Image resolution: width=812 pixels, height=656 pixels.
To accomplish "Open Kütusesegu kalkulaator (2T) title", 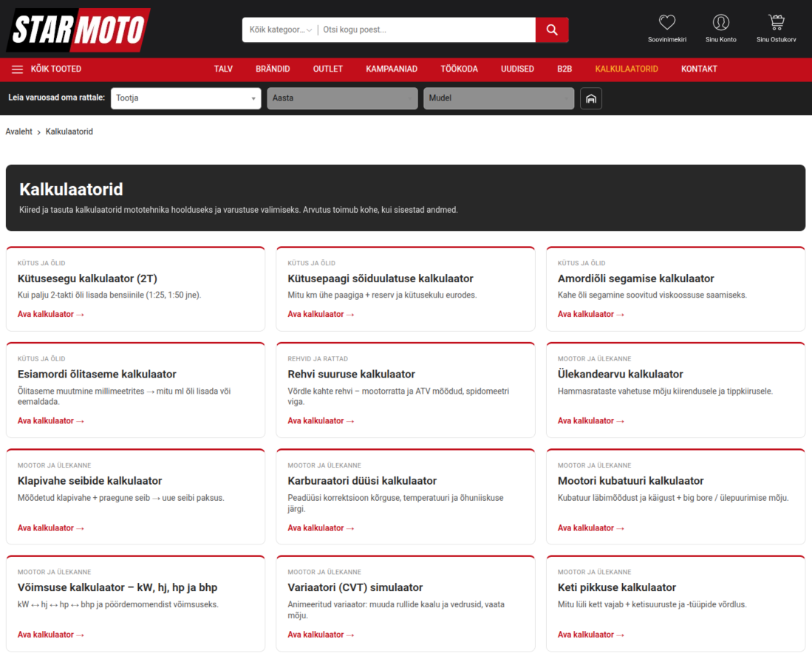I will point(87,279).
